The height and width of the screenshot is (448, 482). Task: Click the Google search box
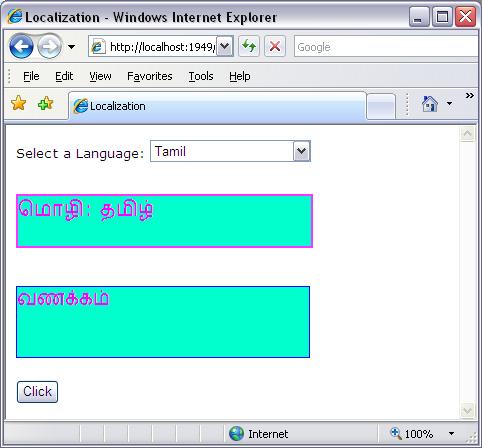pos(386,47)
